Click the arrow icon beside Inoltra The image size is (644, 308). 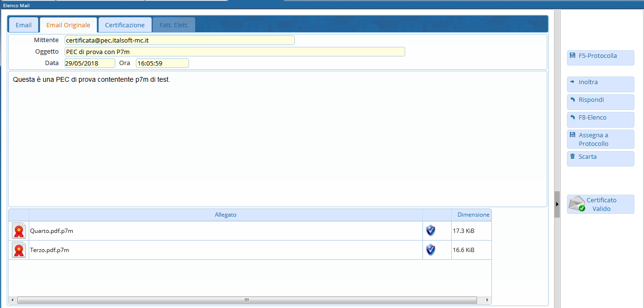[x=572, y=82]
